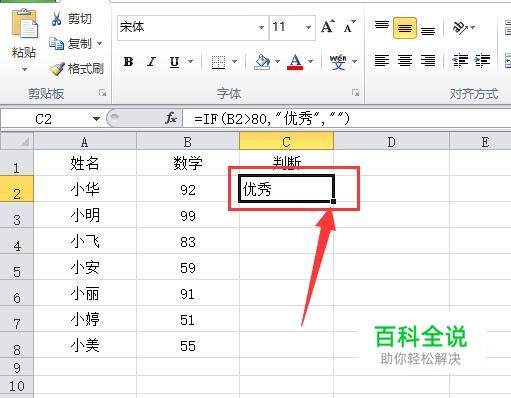Open the borders dropdown arrow
Image resolution: width=511 pixels, height=398 pixels.
tap(234, 62)
